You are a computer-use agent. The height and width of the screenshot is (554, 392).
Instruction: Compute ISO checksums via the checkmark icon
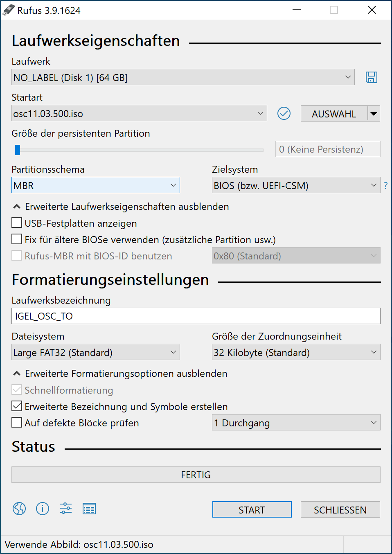click(284, 113)
